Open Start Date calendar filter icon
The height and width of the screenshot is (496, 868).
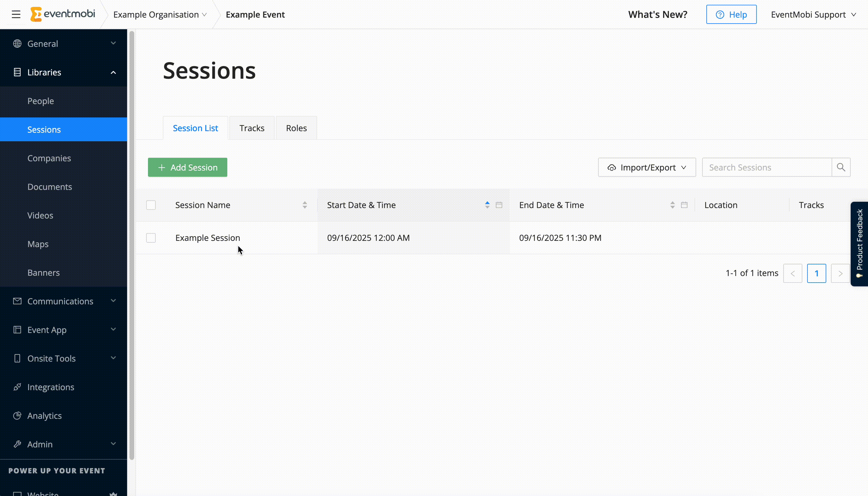[x=499, y=205]
